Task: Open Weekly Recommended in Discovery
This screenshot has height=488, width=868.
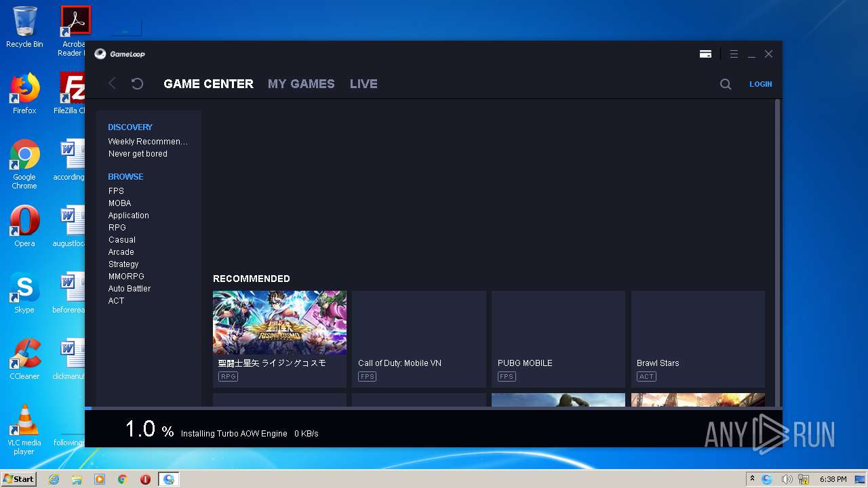Action: pos(148,142)
